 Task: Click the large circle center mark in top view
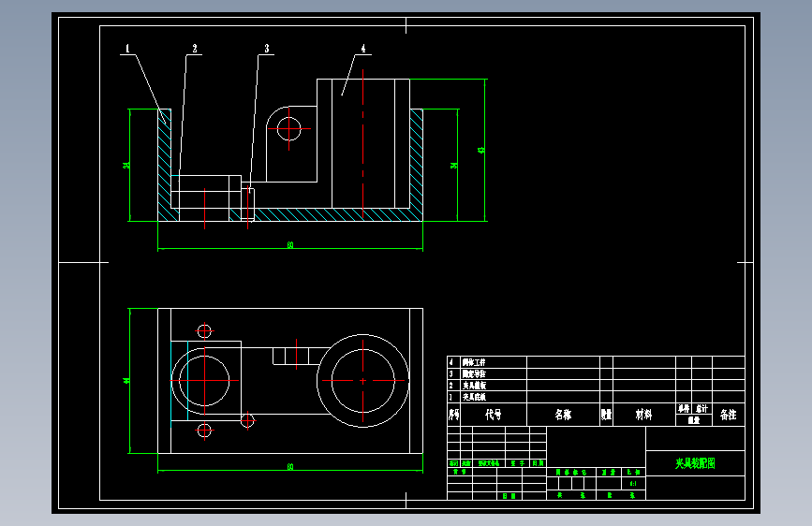click(363, 381)
